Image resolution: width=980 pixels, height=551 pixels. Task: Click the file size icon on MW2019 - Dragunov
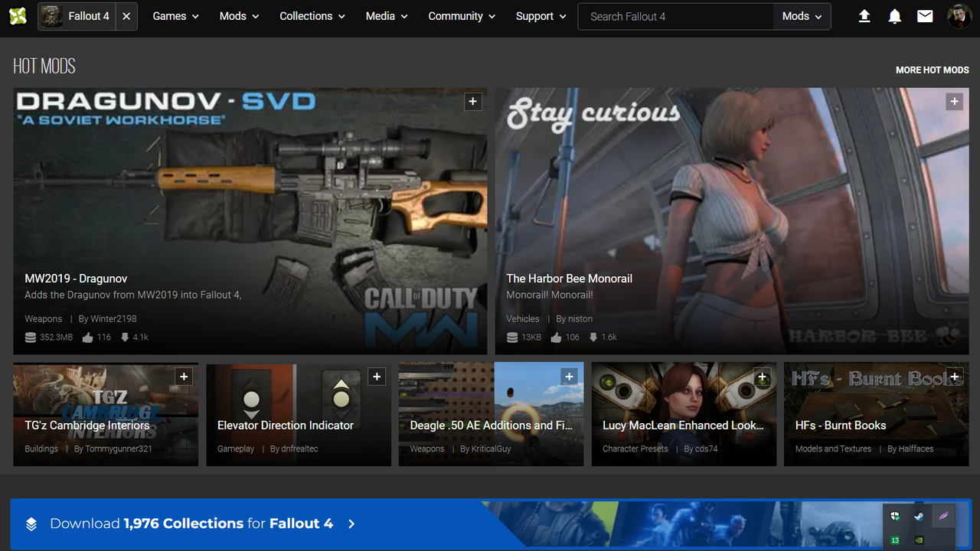(x=31, y=337)
